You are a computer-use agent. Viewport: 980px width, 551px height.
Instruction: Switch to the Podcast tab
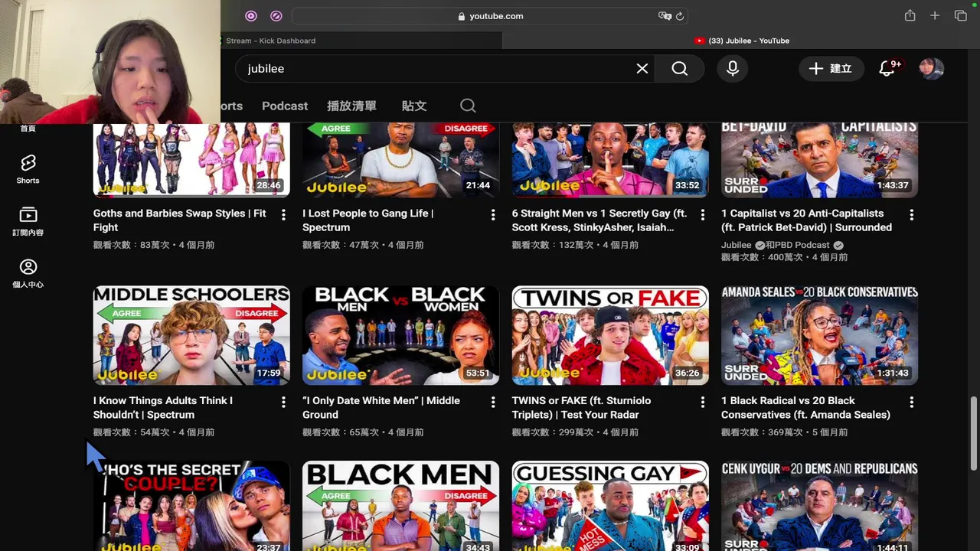(x=285, y=106)
